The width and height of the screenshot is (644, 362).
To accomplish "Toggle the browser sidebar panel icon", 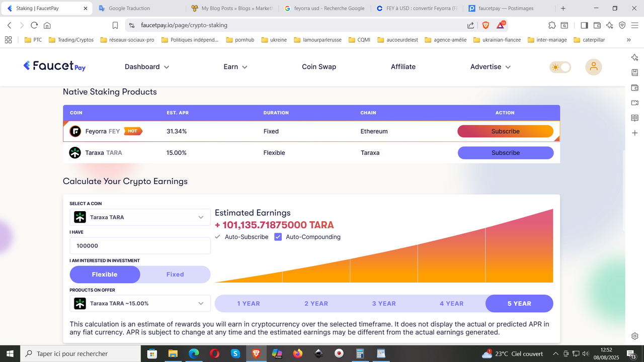I will [584, 25].
